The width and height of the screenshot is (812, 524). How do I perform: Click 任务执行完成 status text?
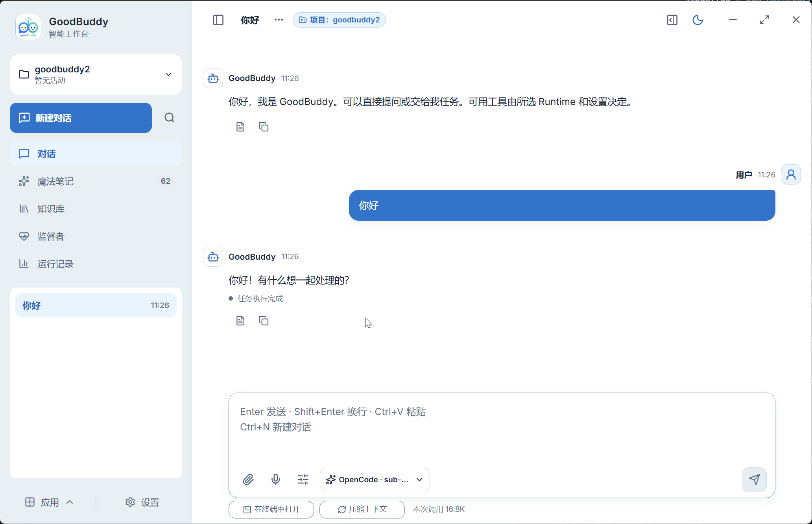point(260,299)
